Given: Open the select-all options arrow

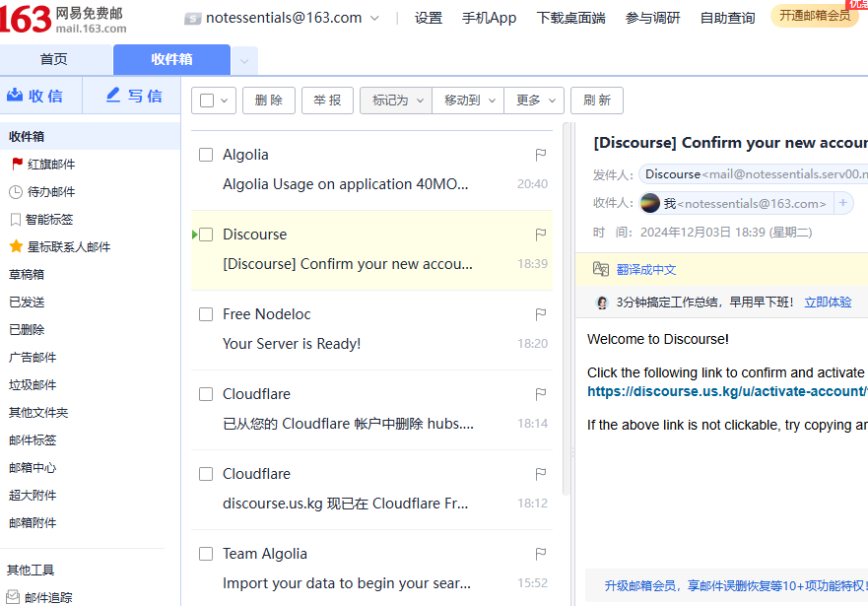Looking at the screenshot, I should pos(225,101).
